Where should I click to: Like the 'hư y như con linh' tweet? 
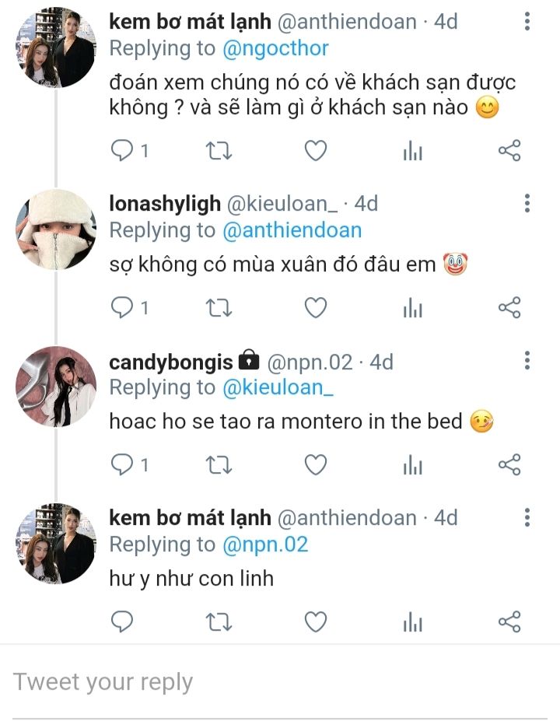[315, 621]
